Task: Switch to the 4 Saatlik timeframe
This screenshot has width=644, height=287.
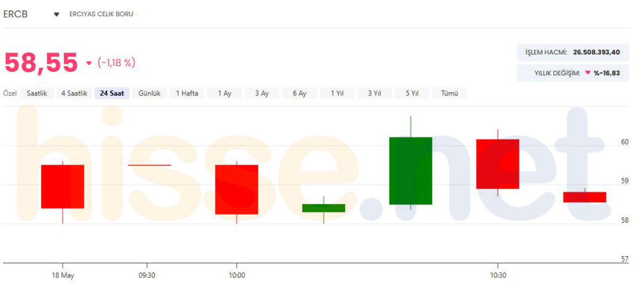Action: 74,93
